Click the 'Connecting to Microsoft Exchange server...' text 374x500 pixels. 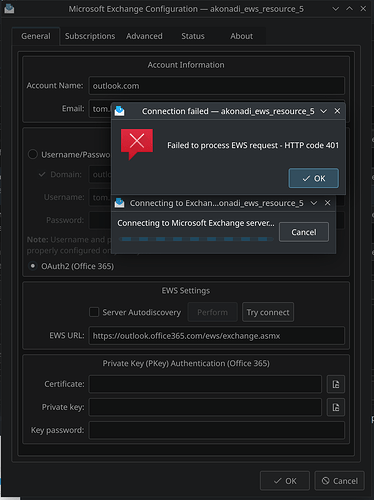[x=196, y=223]
